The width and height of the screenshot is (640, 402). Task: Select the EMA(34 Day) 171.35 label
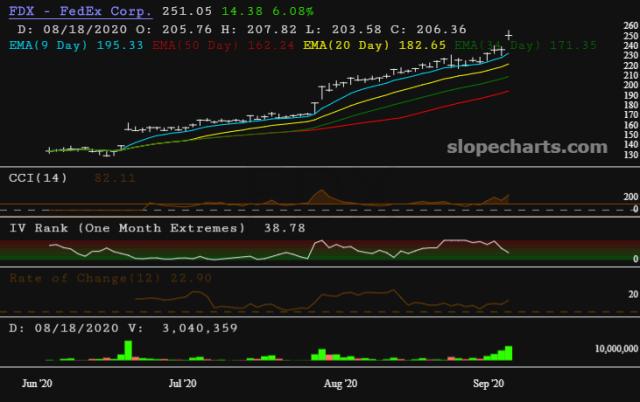(526, 45)
